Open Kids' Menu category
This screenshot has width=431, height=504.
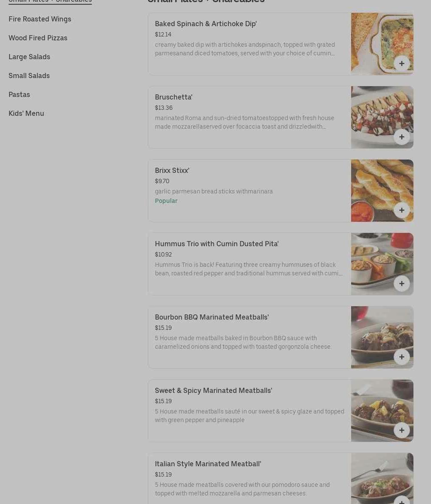26,114
